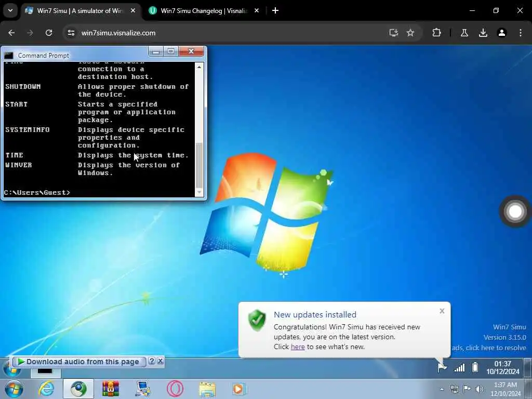Click the floating round assistive button
Screen dimensions: 532x399
[515, 211]
